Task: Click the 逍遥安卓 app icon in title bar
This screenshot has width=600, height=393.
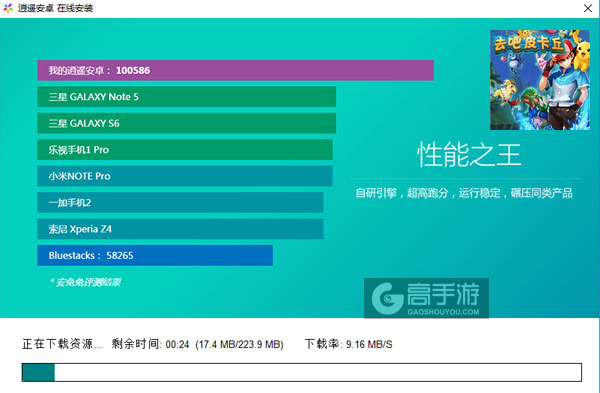Action: (x=8, y=8)
